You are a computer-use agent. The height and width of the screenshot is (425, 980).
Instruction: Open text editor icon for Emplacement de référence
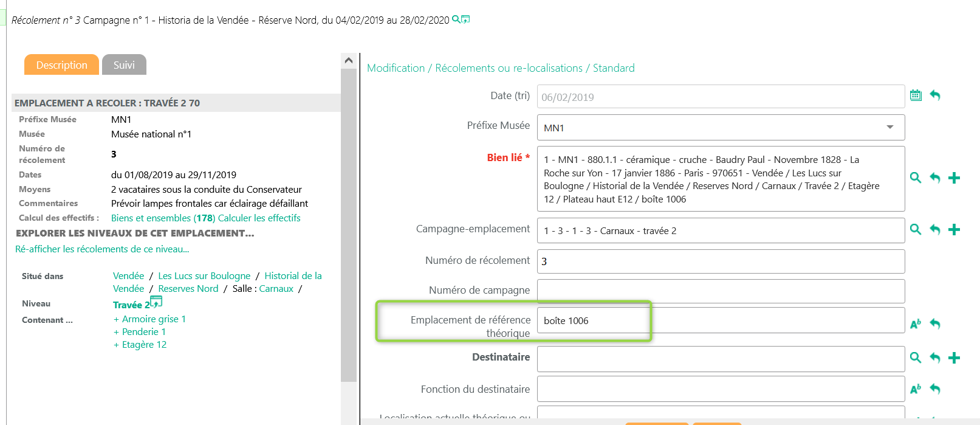point(916,324)
